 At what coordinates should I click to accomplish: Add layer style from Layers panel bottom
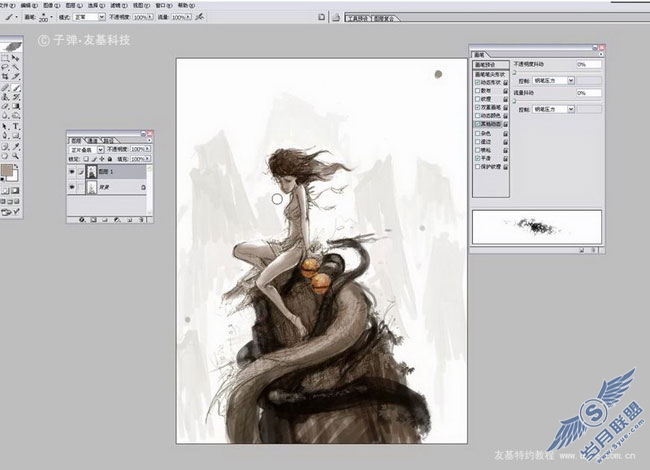click(82, 220)
